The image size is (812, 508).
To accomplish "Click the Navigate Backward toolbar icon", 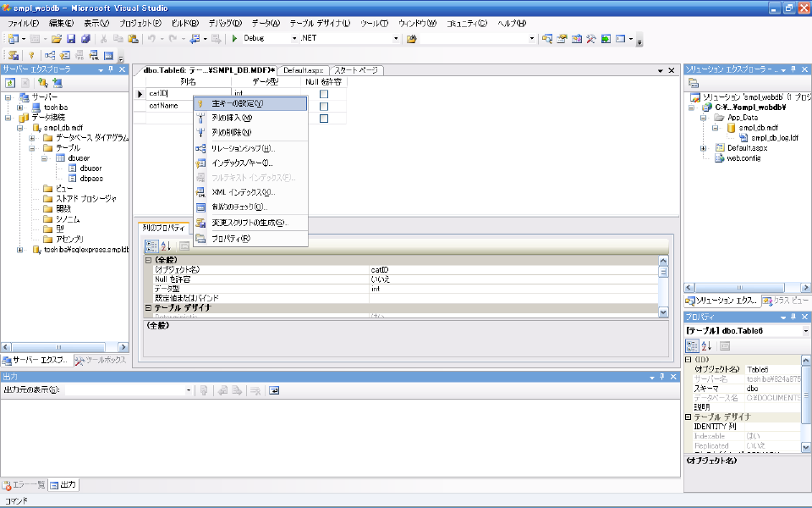I will [x=195, y=39].
